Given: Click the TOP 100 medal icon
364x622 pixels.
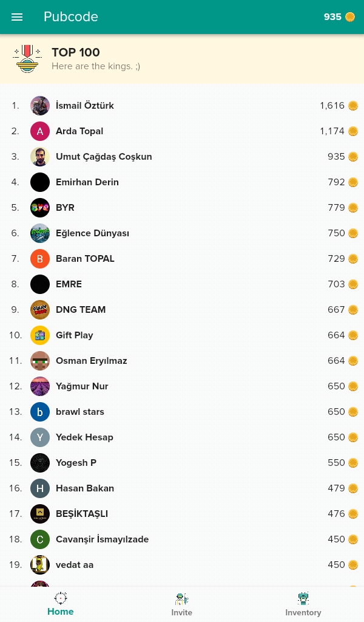Looking at the screenshot, I should (27, 59).
